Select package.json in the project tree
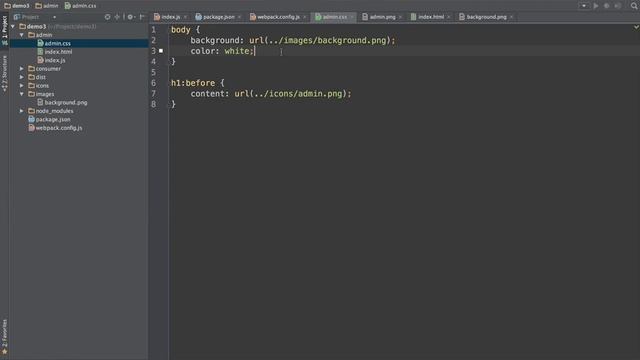The height and width of the screenshot is (360, 640). (x=49, y=120)
